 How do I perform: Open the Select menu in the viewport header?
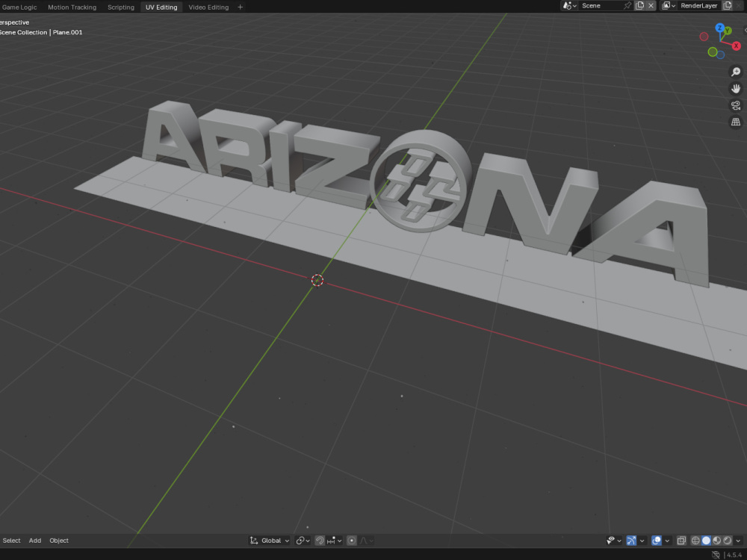click(11, 541)
